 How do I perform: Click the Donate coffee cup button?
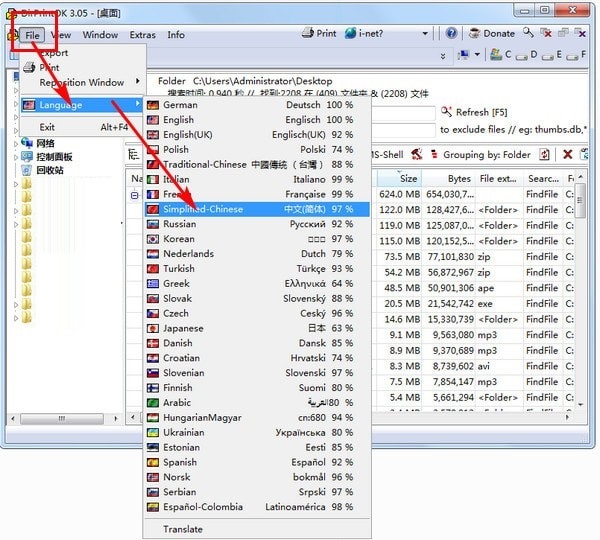coord(492,34)
